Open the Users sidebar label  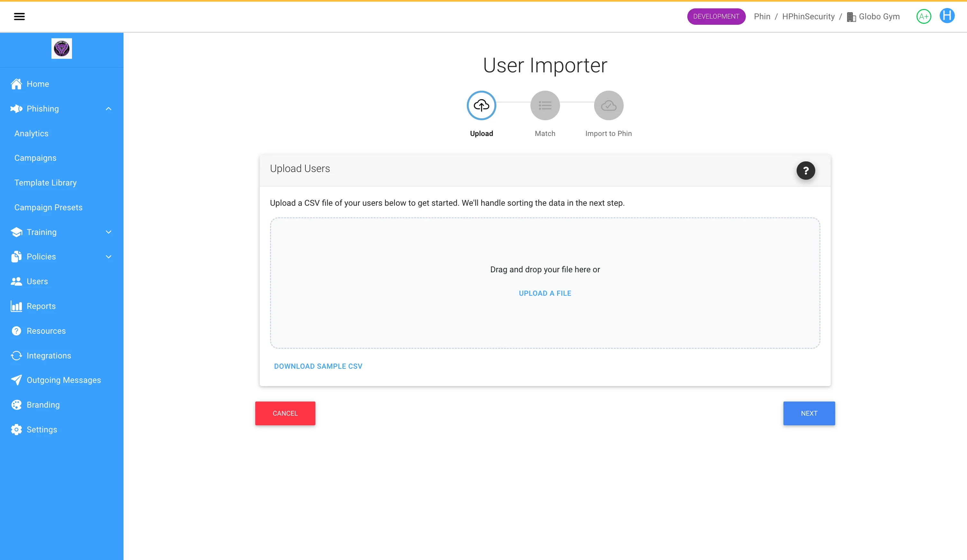tap(37, 281)
